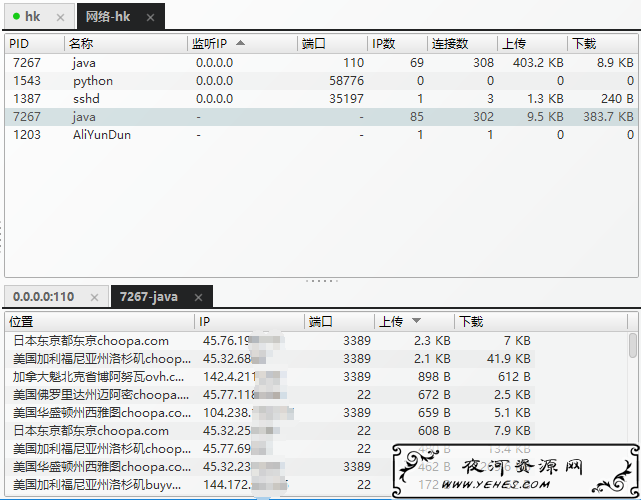Select the 45.32.23 Seattle row
641x500 pixels.
pos(270,466)
